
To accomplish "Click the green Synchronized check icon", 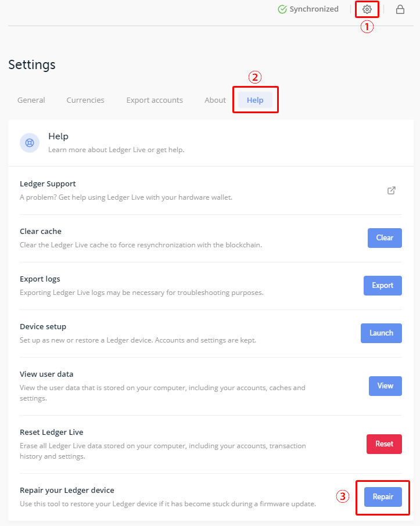I will (x=282, y=9).
